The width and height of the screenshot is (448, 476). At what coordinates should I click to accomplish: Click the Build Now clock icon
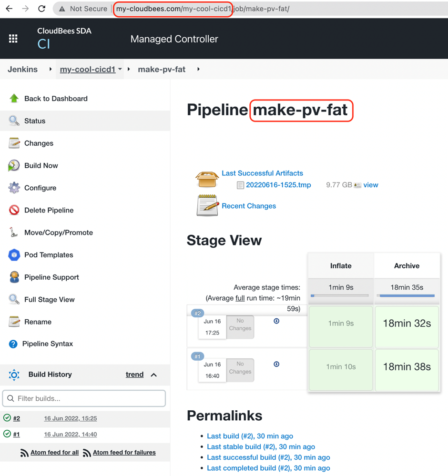[14, 166]
